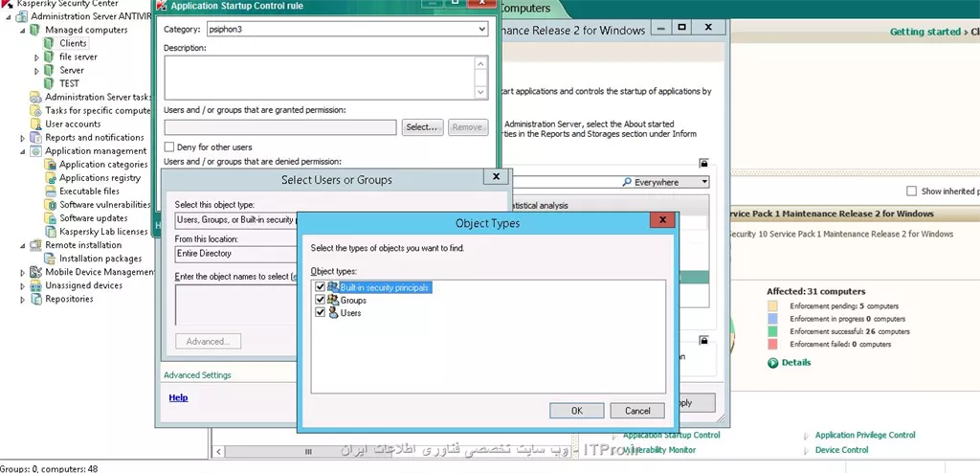
Task: Open the Help link
Action: (178, 397)
